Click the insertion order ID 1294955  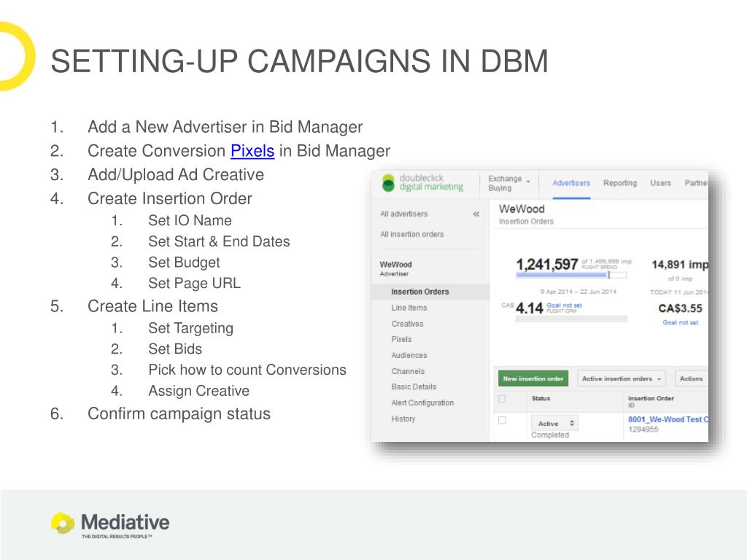643,429
